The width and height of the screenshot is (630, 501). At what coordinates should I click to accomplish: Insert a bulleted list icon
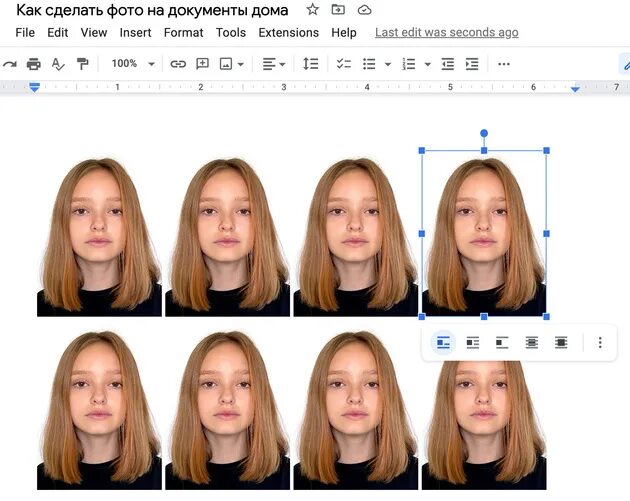369,64
